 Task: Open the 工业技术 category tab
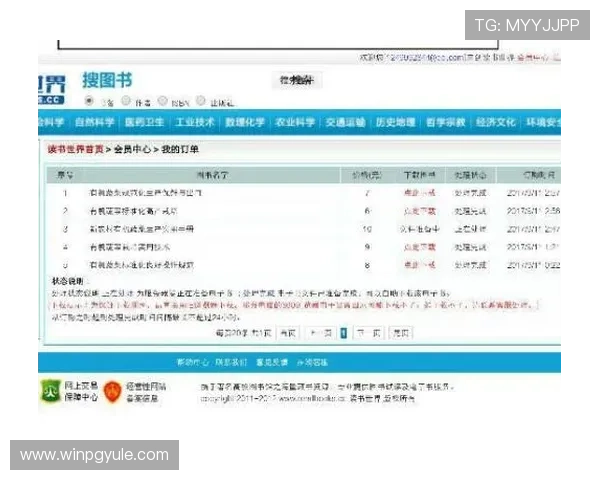(x=195, y=122)
